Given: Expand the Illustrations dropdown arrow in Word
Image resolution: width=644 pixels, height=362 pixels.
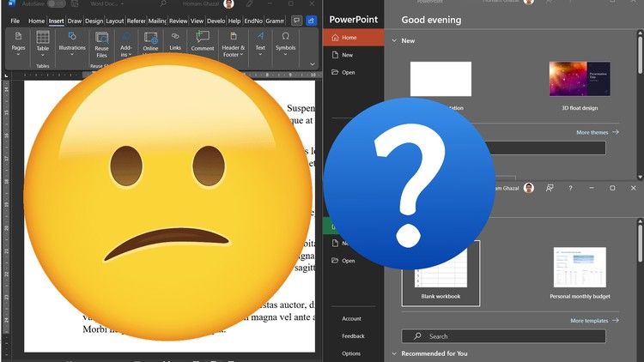Looking at the screenshot, I should [72, 54].
